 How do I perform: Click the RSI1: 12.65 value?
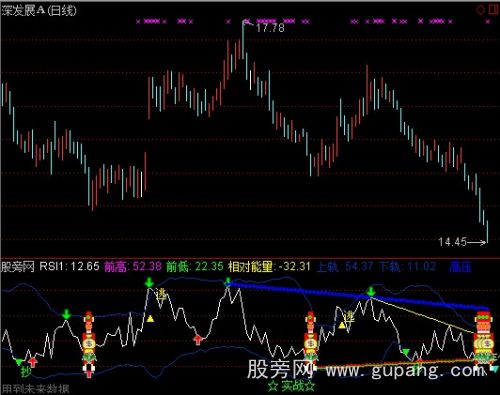[x=69, y=266]
